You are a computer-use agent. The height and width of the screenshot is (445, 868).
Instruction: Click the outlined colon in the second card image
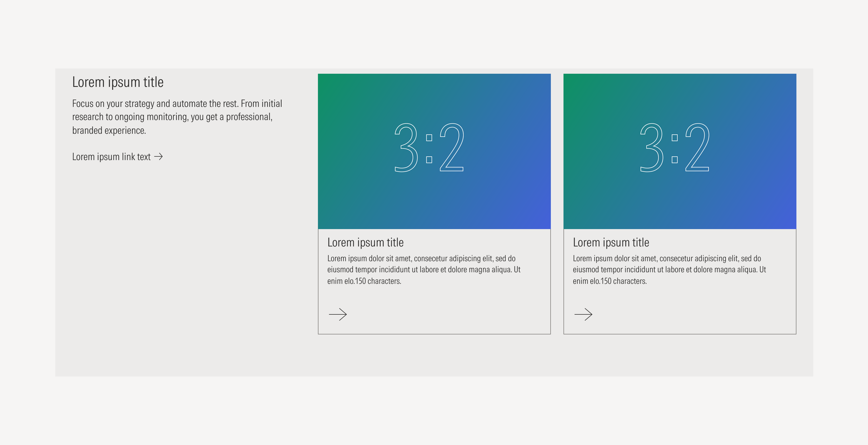tap(675, 148)
